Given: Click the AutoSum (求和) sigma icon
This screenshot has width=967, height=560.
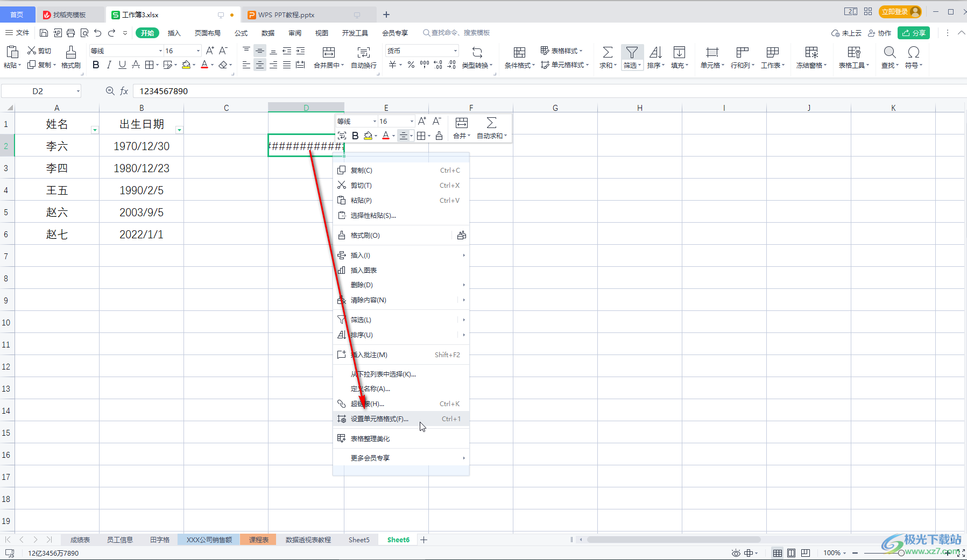Looking at the screenshot, I should click(x=608, y=52).
